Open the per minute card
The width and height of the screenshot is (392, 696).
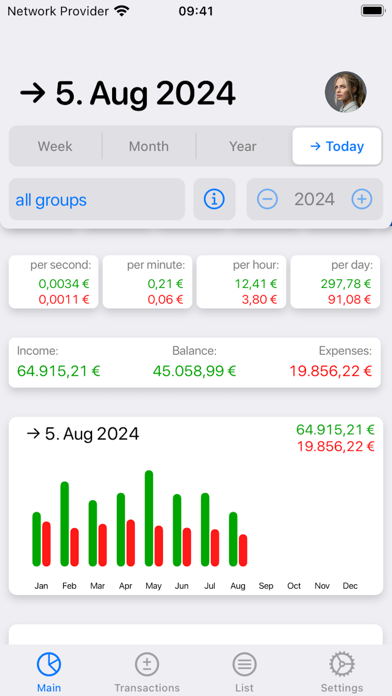click(147, 282)
